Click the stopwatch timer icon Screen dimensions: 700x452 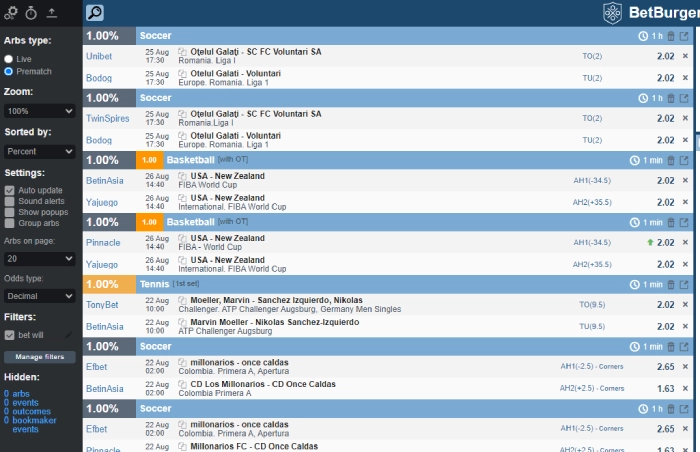(x=31, y=13)
